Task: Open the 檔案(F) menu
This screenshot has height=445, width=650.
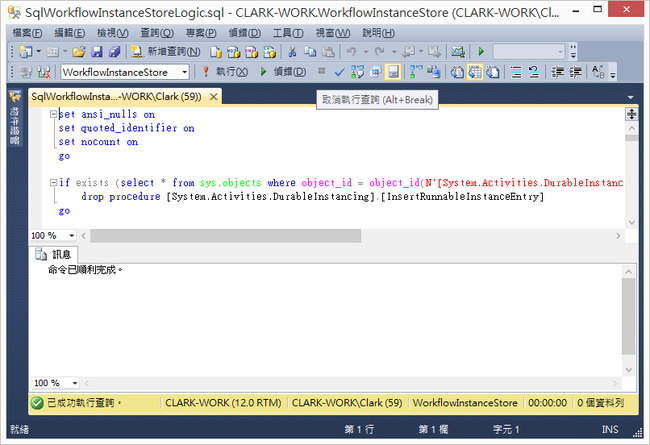Action: tap(27, 33)
